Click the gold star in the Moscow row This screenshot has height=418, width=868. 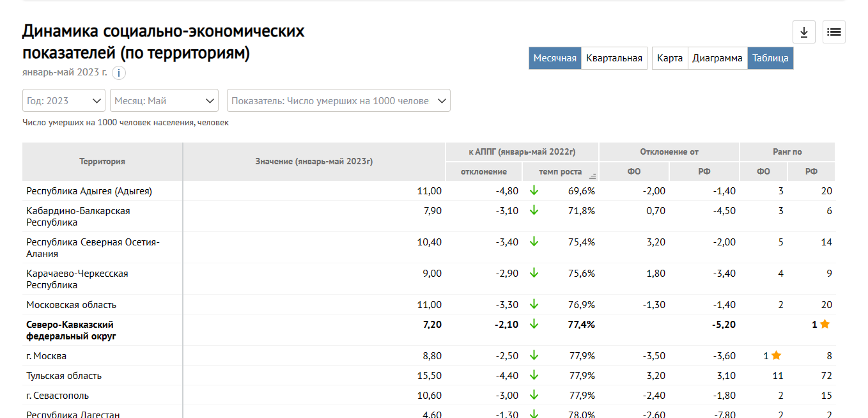pos(776,355)
